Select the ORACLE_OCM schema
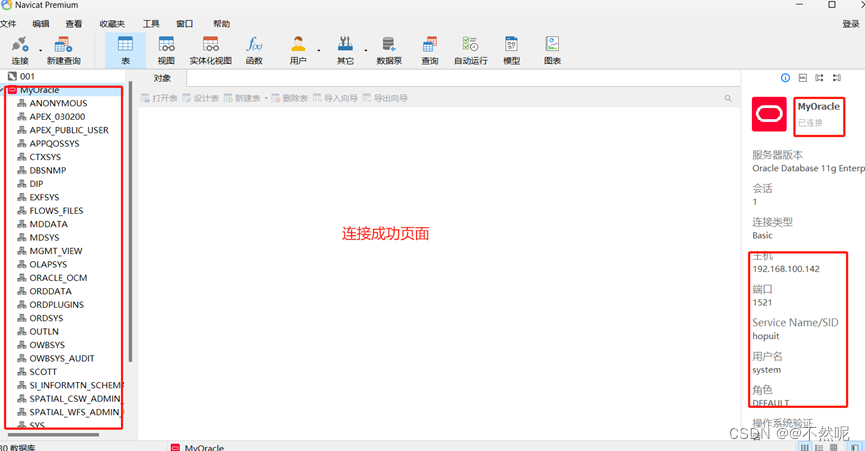Image resolution: width=865 pixels, height=451 pixels. point(58,278)
